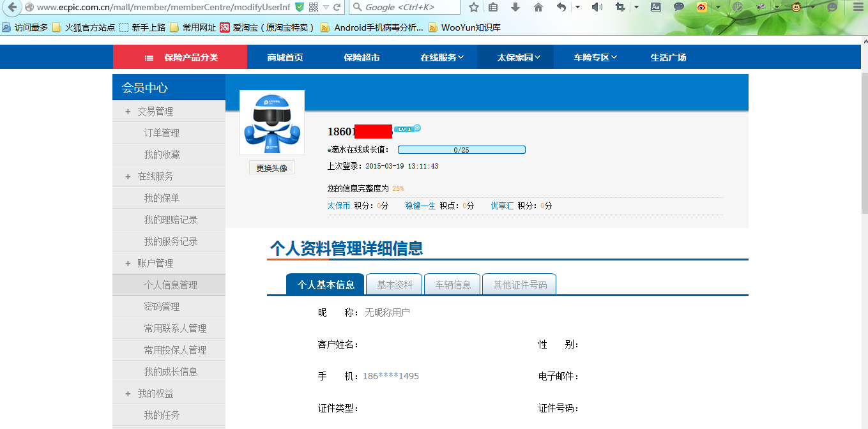Click the robot mascot avatar image
868x429 pixels.
point(272,123)
